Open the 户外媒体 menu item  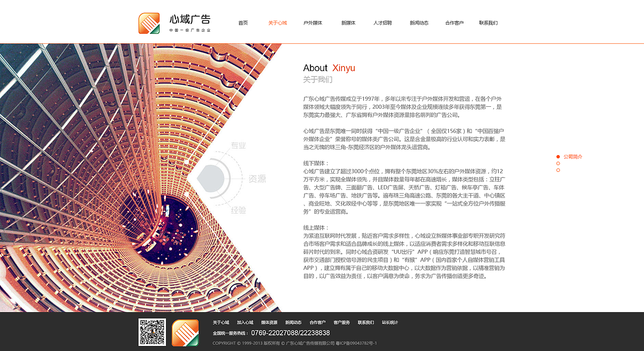[313, 23]
